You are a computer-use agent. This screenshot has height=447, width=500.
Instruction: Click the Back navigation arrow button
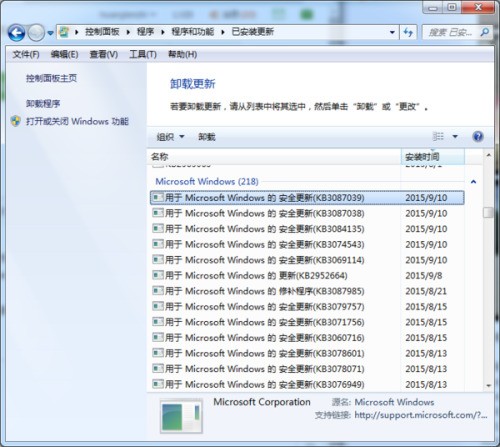[x=16, y=33]
